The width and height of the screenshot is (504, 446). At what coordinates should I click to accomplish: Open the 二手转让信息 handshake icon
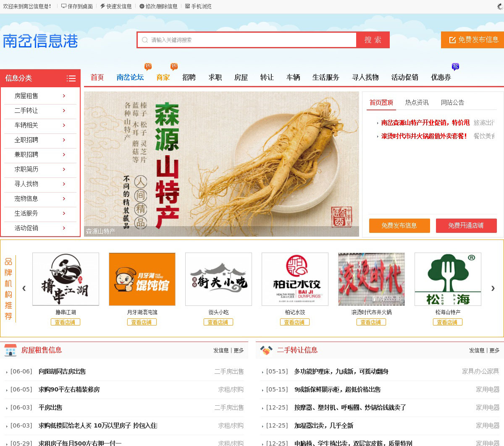click(x=266, y=350)
